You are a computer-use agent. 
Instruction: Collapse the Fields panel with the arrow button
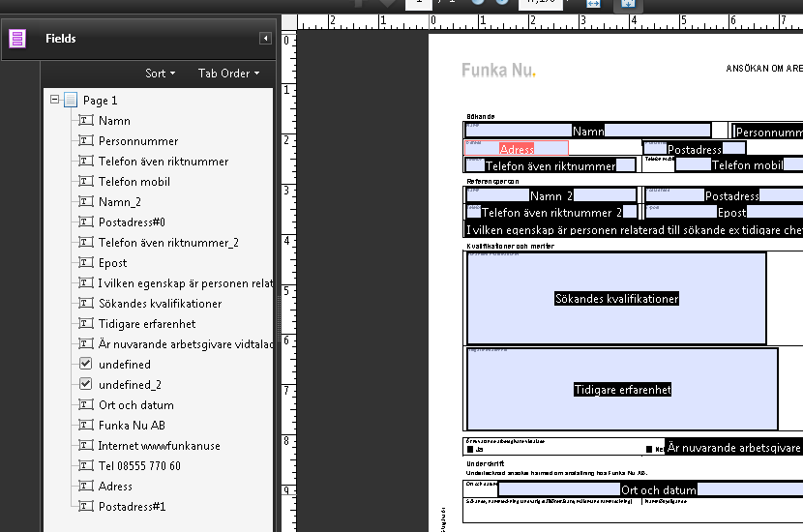pyautogui.click(x=265, y=39)
